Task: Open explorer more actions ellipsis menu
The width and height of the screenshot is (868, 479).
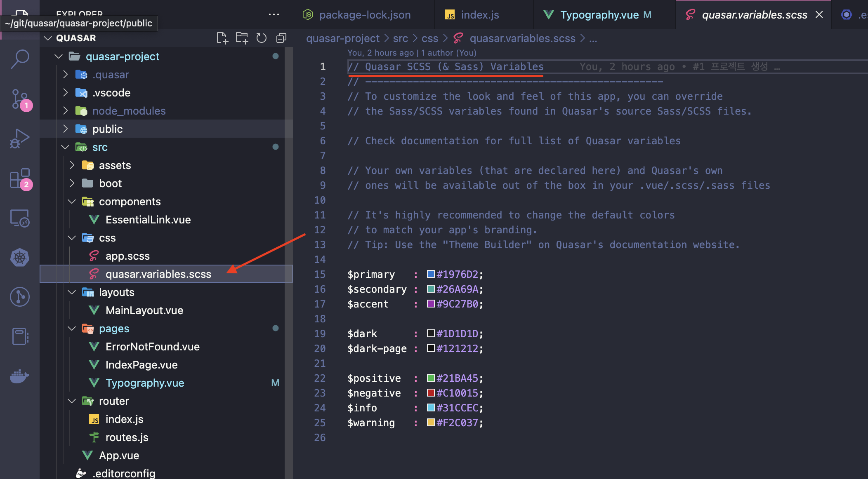Action: click(274, 15)
